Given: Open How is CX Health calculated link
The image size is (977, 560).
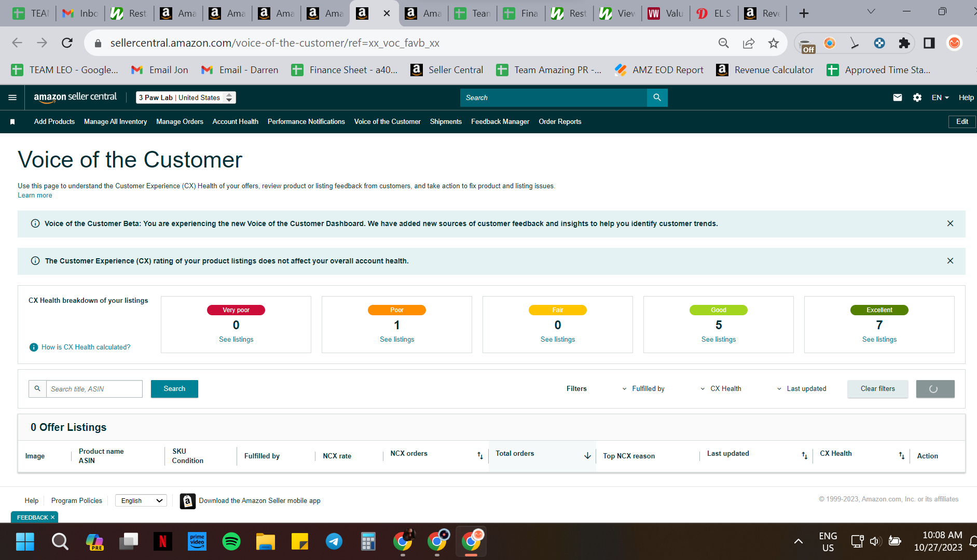Looking at the screenshot, I should 86,347.
